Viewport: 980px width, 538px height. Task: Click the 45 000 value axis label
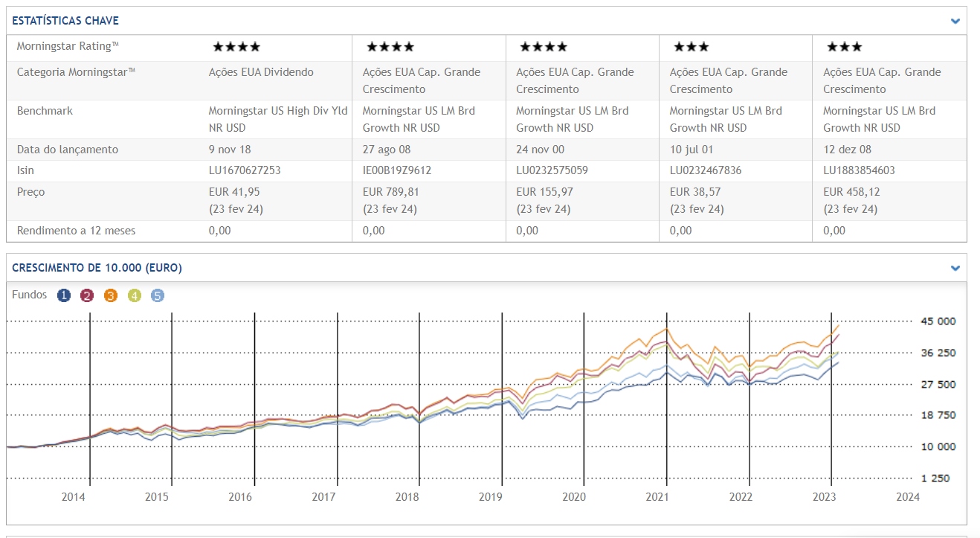(x=937, y=321)
